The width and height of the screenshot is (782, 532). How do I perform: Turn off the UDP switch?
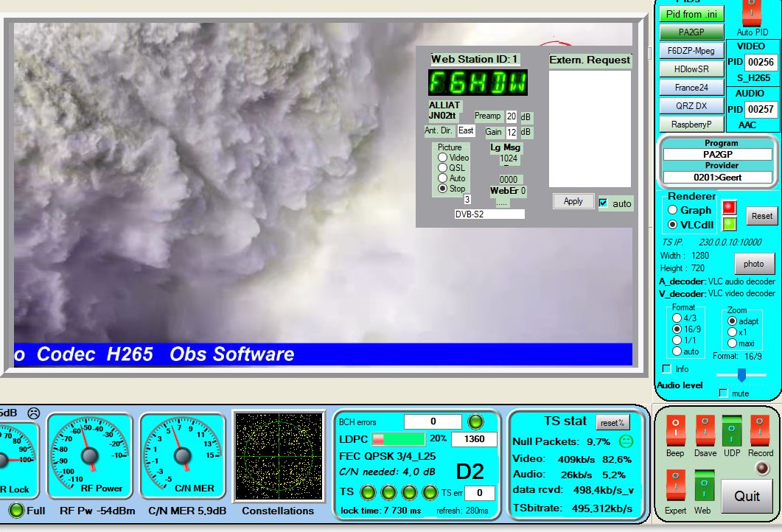point(732,430)
